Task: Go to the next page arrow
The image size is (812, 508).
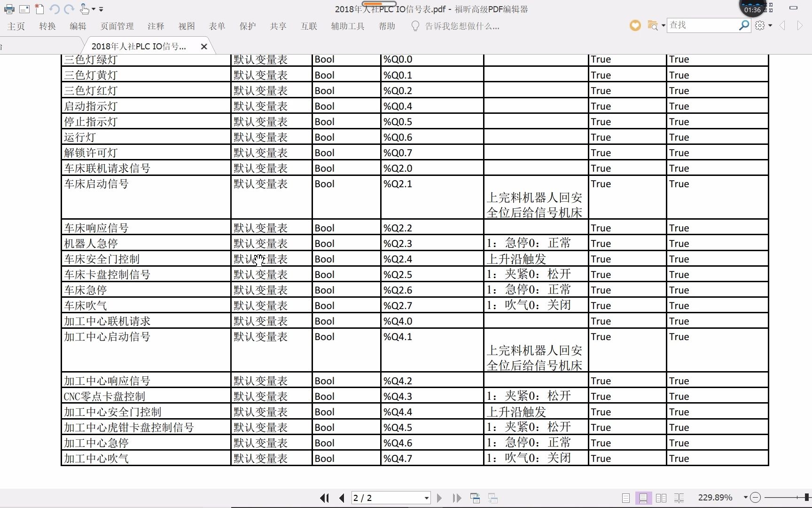Action: click(439, 498)
